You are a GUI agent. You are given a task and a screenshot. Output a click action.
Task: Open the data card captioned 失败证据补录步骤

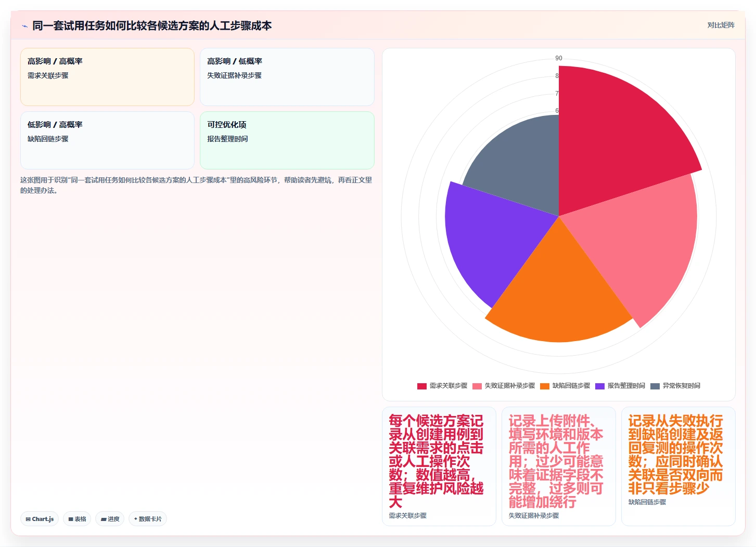click(x=559, y=466)
